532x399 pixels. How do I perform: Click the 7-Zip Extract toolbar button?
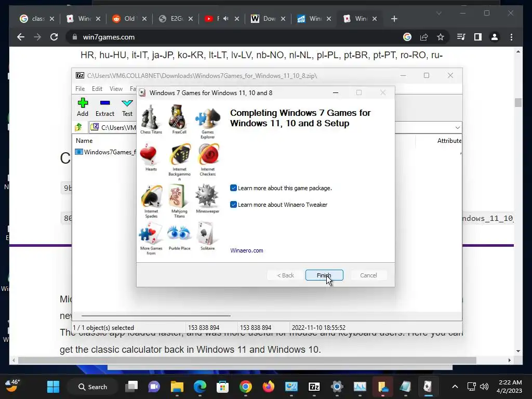(105, 107)
